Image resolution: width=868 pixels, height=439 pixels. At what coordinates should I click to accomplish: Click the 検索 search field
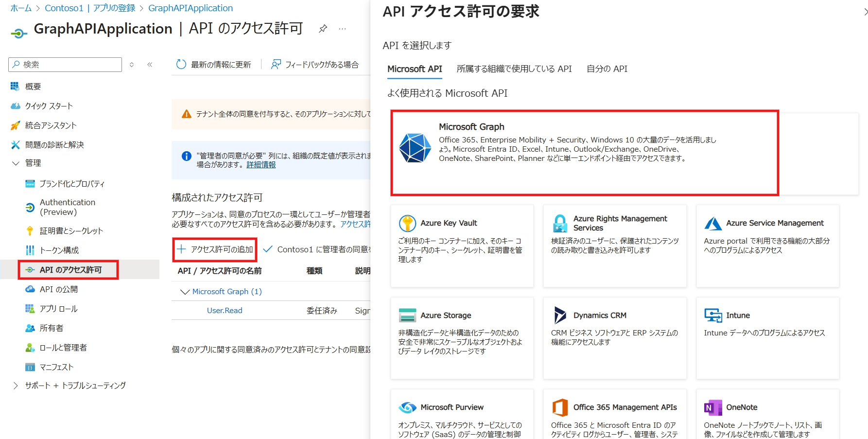tap(65, 64)
